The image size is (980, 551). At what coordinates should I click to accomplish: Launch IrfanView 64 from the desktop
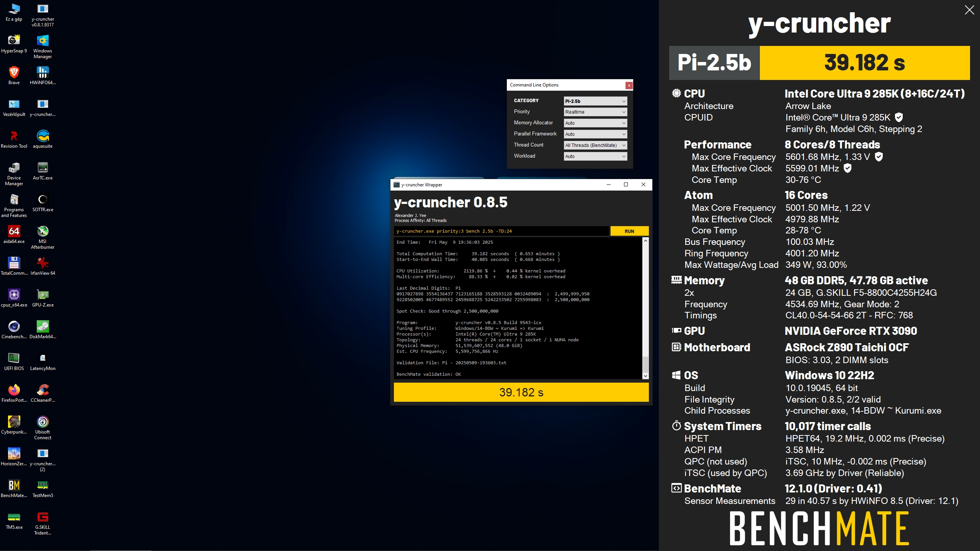click(x=42, y=266)
